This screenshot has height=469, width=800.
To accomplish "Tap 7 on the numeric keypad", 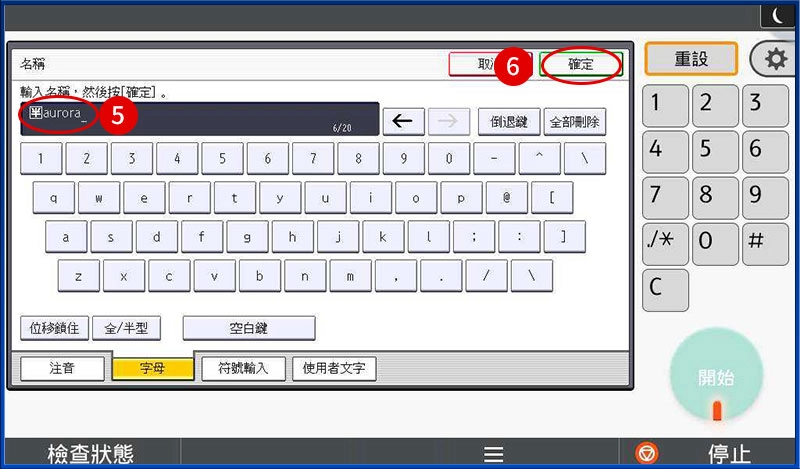I will [665, 198].
